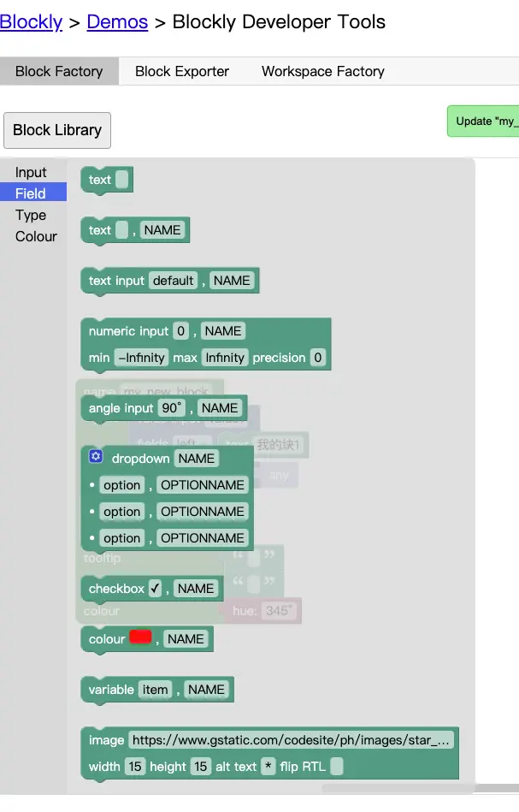Select the Type toolbox category
This screenshot has width=519, height=812.
[x=31, y=215]
